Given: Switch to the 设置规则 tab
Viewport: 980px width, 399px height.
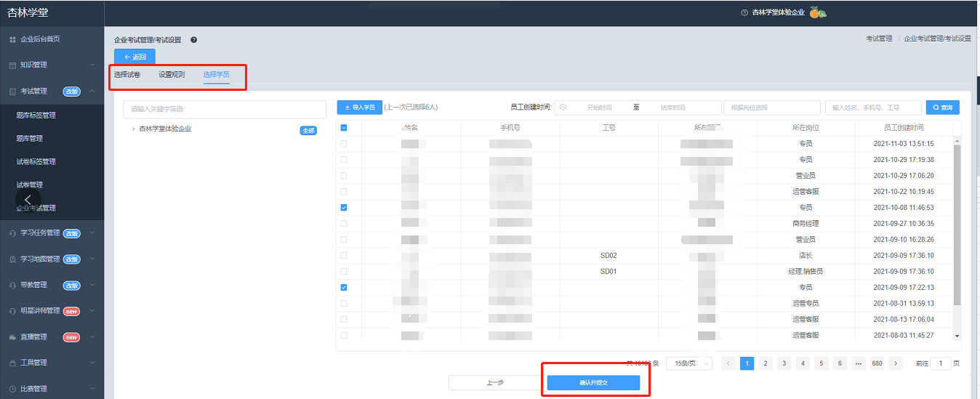Looking at the screenshot, I should click(x=172, y=75).
